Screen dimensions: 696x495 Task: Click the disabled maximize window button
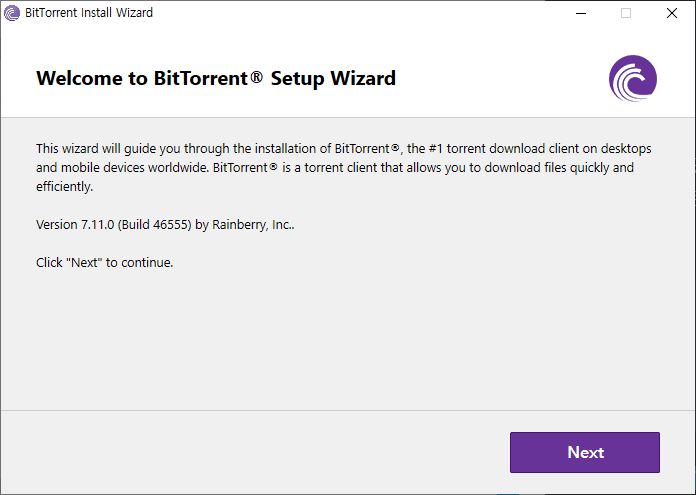(x=626, y=13)
